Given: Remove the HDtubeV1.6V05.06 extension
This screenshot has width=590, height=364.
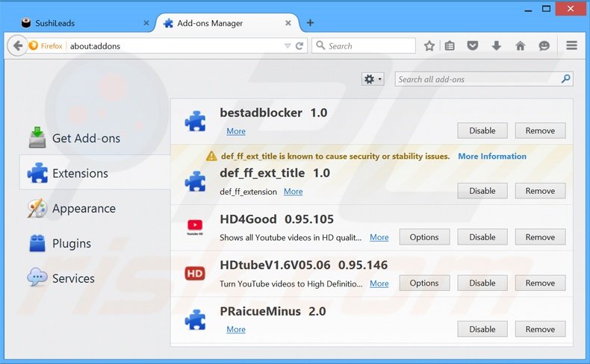Looking at the screenshot, I should (540, 283).
